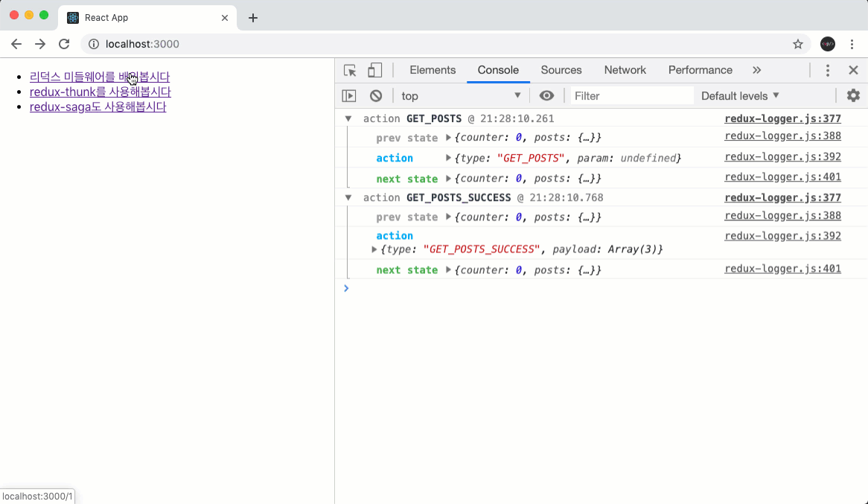
Task: Open the Performance tab
Action: point(701,70)
